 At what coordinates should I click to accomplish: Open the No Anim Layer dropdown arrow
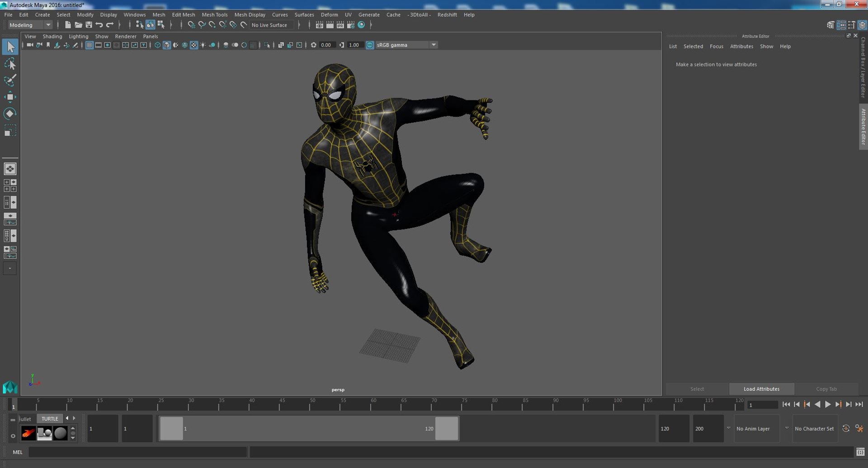(728, 428)
